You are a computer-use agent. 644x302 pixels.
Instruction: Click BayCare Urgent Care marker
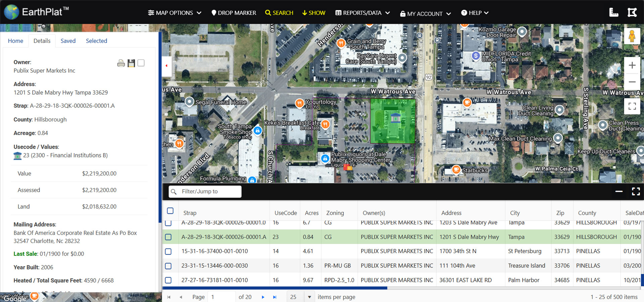point(402,58)
